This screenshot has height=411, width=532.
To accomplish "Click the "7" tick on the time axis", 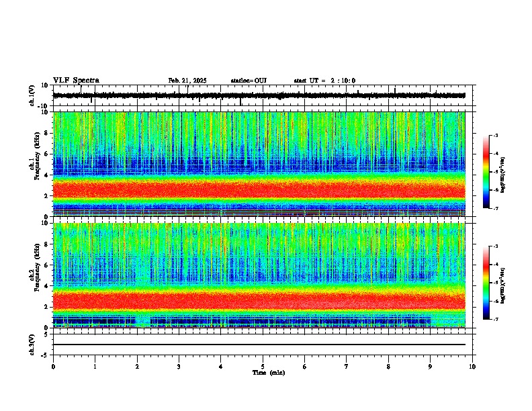I will click(347, 367).
